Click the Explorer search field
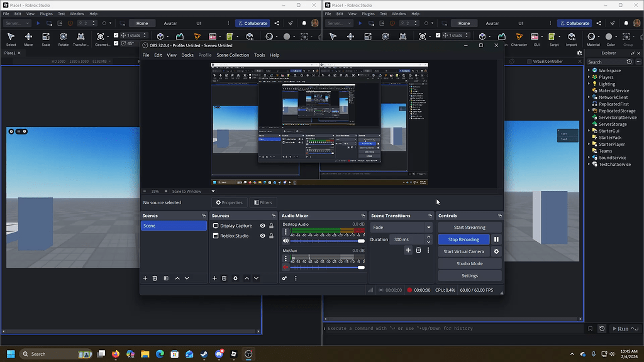 tap(607, 62)
